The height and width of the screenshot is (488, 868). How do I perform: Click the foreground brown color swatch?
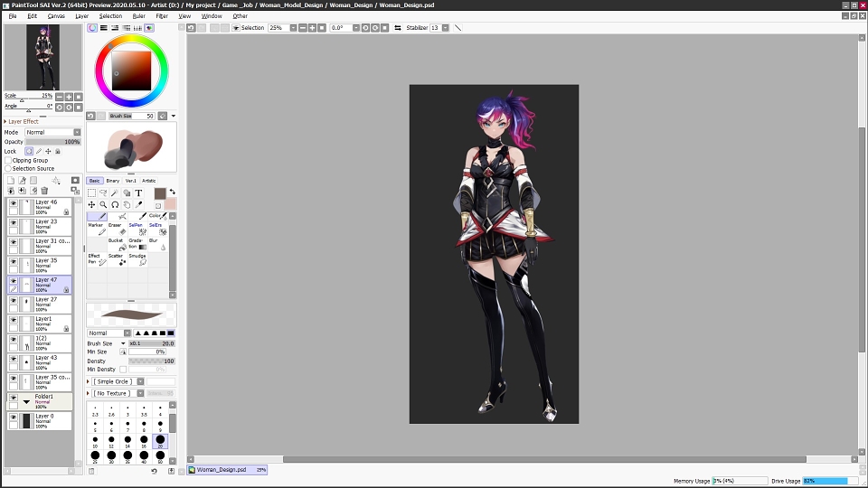pos(160,193)
